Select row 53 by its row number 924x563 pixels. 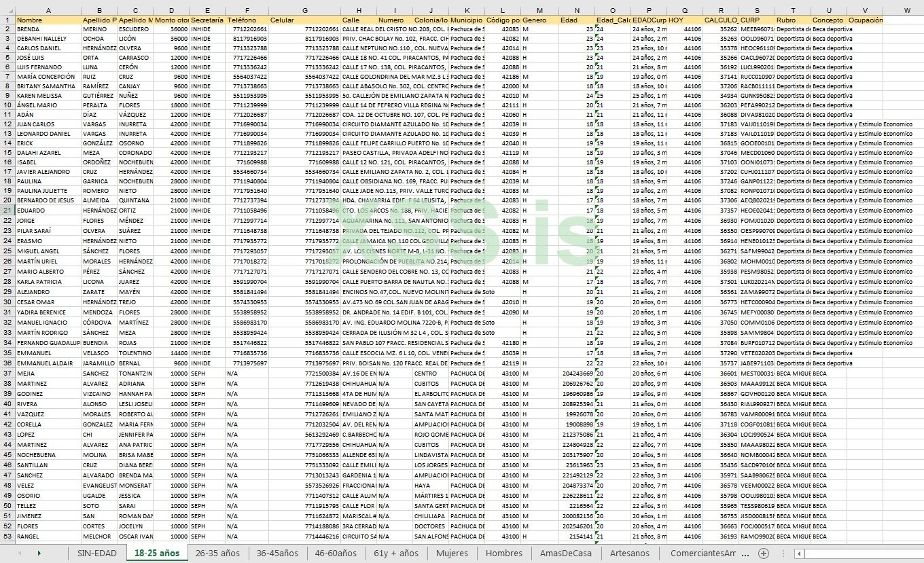pos(7,537)
